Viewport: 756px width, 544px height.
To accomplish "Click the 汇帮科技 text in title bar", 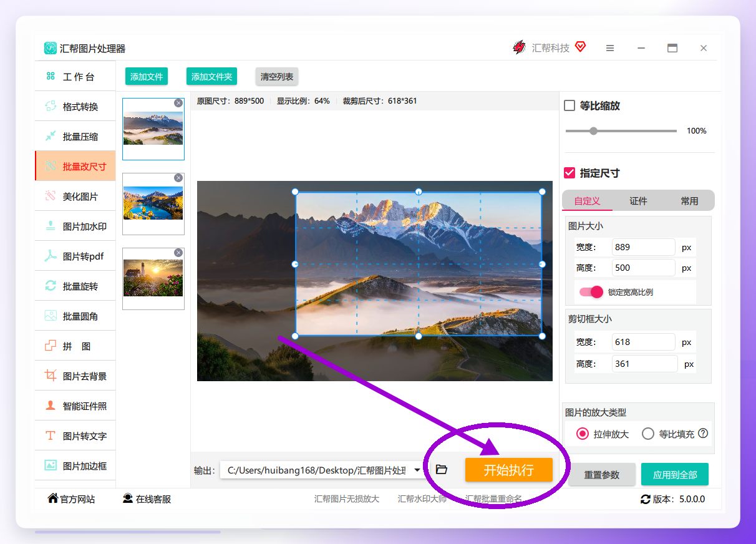I will 551,48.
